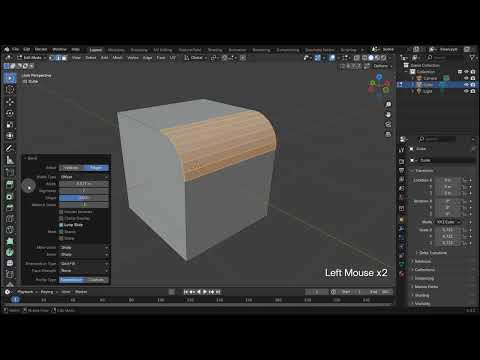Select the Select Box tool
Image resolution: width=480 pixels, height=360 pixels.
point(10,78)
